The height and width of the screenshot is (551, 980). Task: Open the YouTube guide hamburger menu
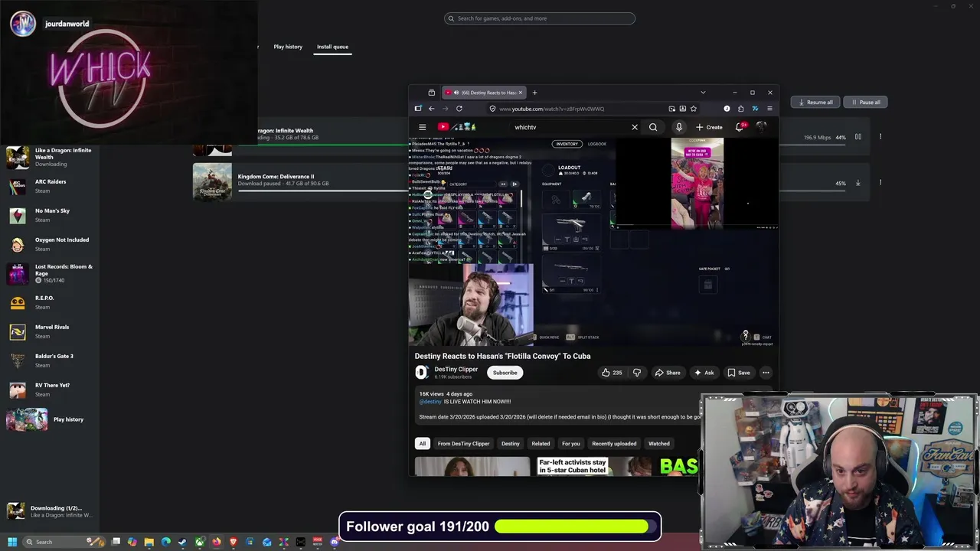pyautogui.click(x=422, y=127)
